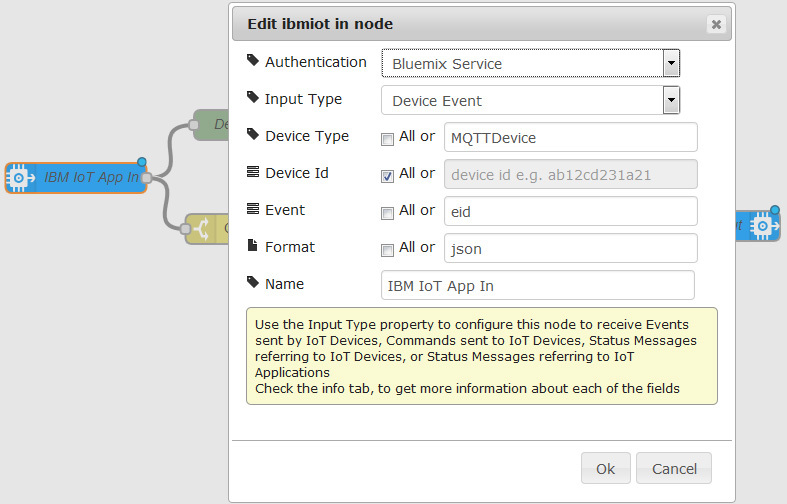The width and height of the screenshot is (787, 504).
Task: Check the Device Type 'All' checkbox
Action: 387,139
